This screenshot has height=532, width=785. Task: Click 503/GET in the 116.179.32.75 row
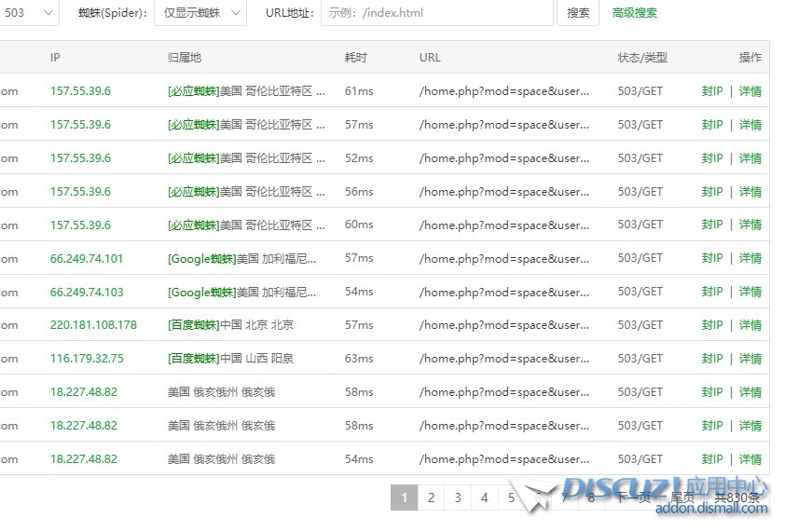tap(640, 359)
